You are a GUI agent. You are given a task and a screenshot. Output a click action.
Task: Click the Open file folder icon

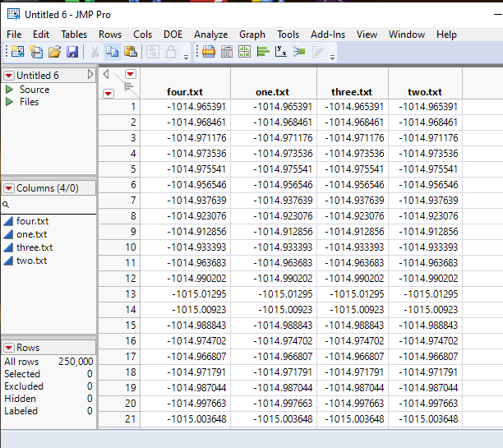(x=54, y=52)
